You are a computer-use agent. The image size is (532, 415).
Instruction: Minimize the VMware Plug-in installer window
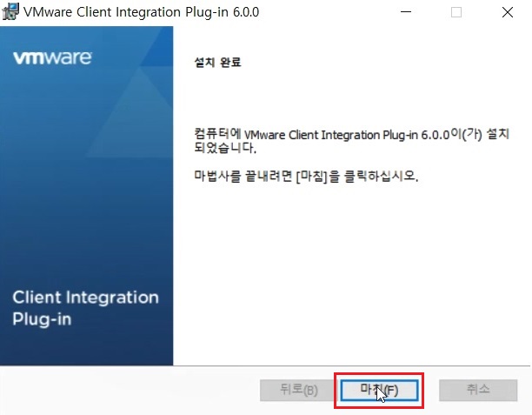[x=406, y=12]
